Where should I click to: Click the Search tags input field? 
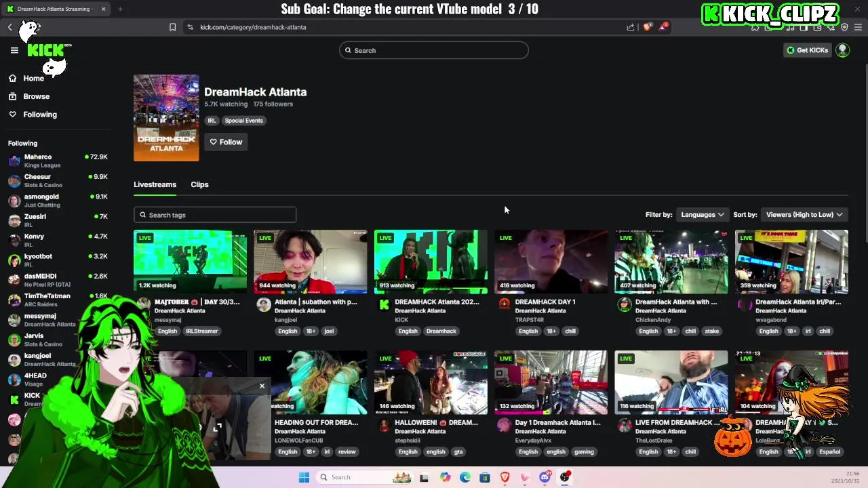[215, 215]
